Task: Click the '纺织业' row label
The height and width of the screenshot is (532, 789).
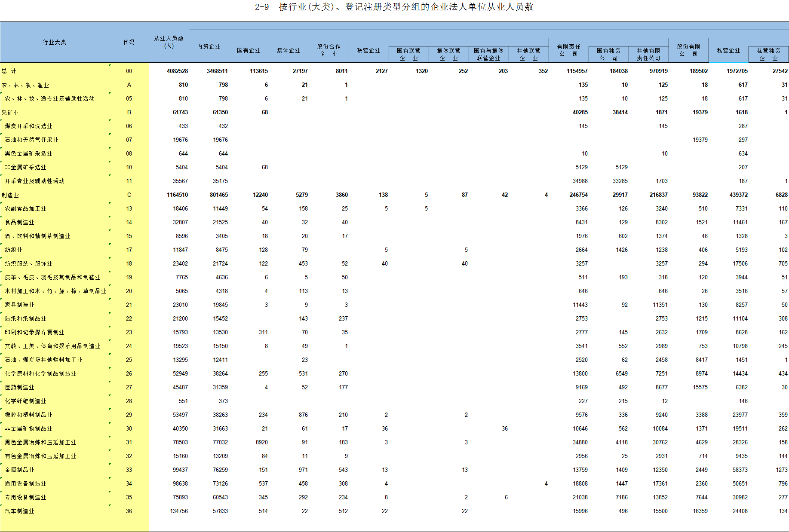Action: pos(13,250)
